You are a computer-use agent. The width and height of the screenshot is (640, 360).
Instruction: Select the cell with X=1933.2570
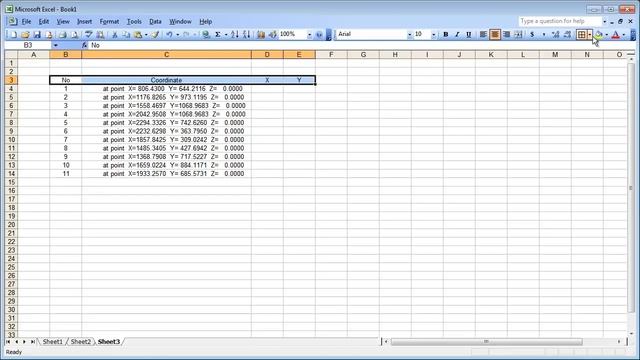pos(166,173)
